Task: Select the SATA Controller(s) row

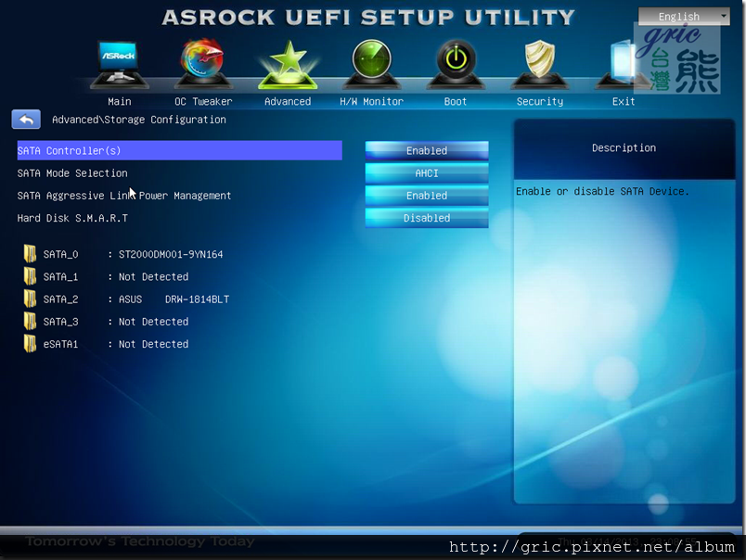Action: [x=179, y=150]
